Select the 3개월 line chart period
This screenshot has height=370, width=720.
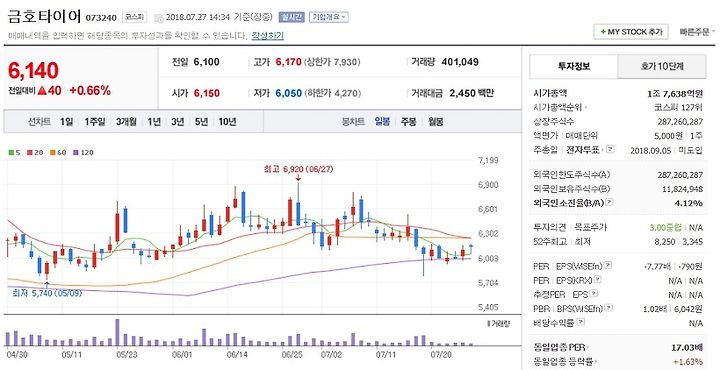(126, 122)
